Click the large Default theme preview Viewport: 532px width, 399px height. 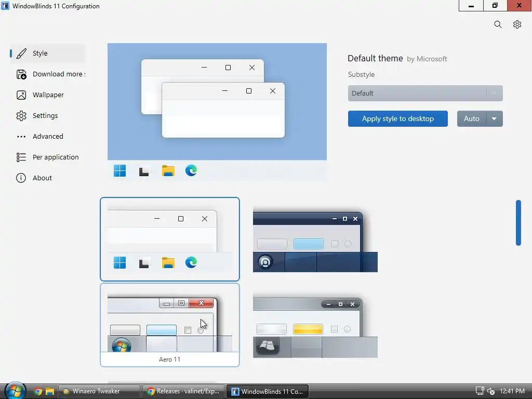[217, 112]
